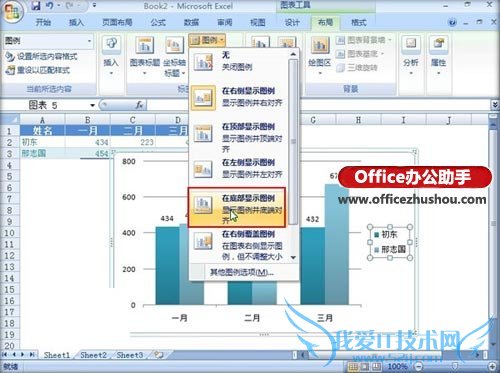Expand the 图表基底 dropdown arrow
This screenshot has height=373, width=500.
382,54
